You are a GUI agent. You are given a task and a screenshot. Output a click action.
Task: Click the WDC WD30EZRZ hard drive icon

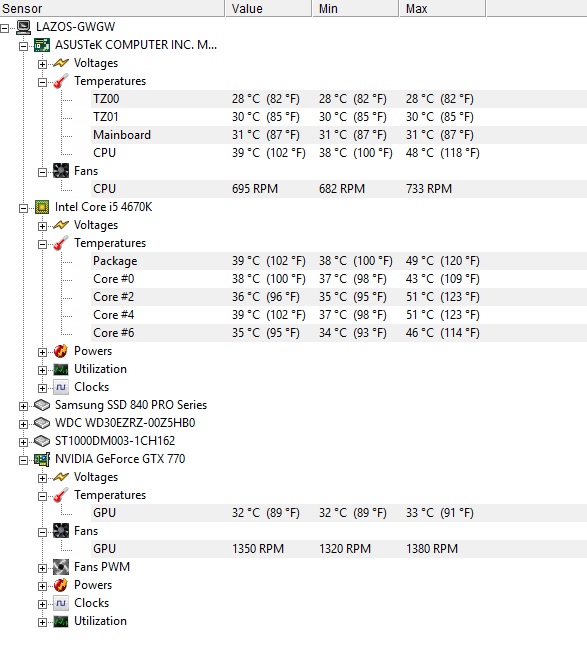pos(42,423)
